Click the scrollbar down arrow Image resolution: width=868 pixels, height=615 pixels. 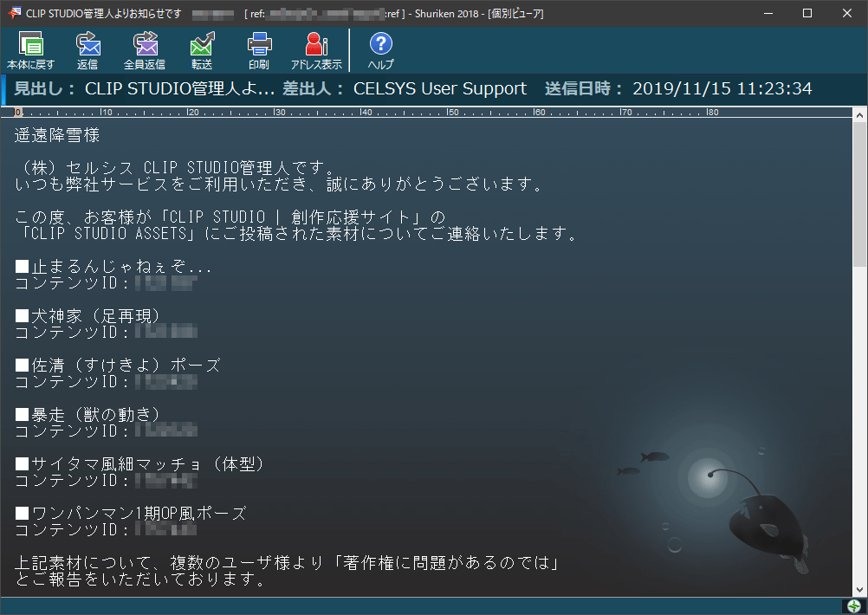pos(859,590)
